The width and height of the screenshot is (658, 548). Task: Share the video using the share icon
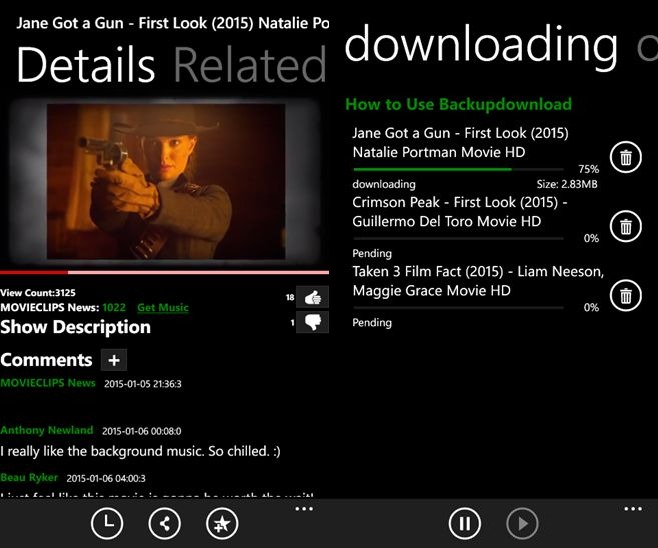point(164,523)
